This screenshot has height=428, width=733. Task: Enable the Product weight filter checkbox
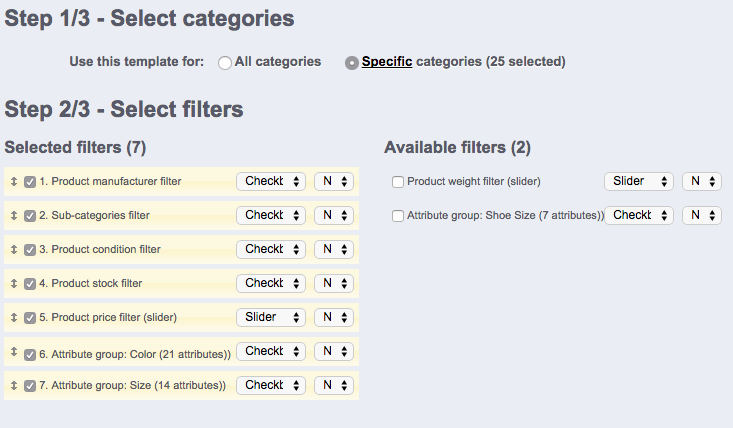[398, 182]
